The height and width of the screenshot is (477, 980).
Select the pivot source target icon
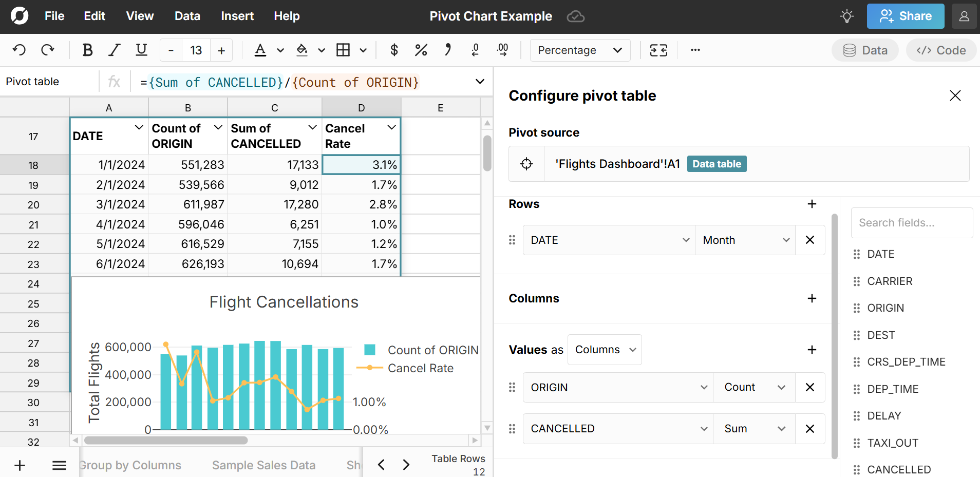(x=526, y=163)
